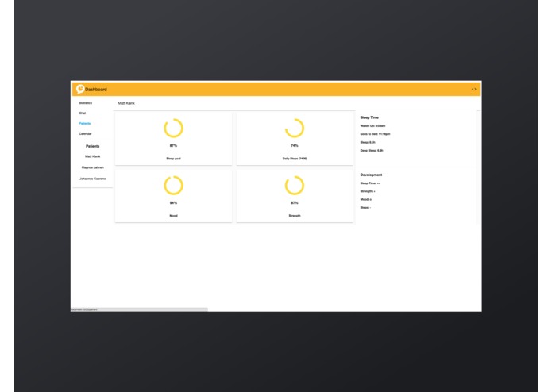Click the chat-bubble logo in the header

point(80,89)
